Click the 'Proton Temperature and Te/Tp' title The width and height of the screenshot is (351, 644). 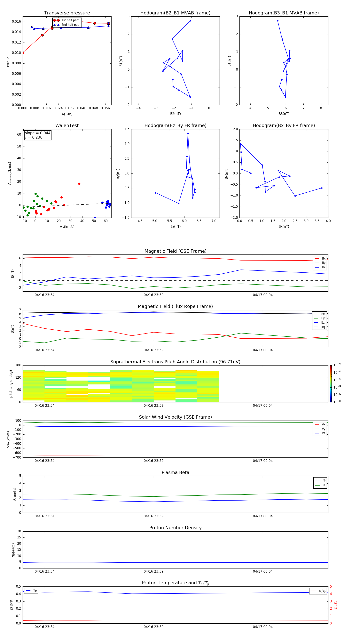tap(175, 583)
